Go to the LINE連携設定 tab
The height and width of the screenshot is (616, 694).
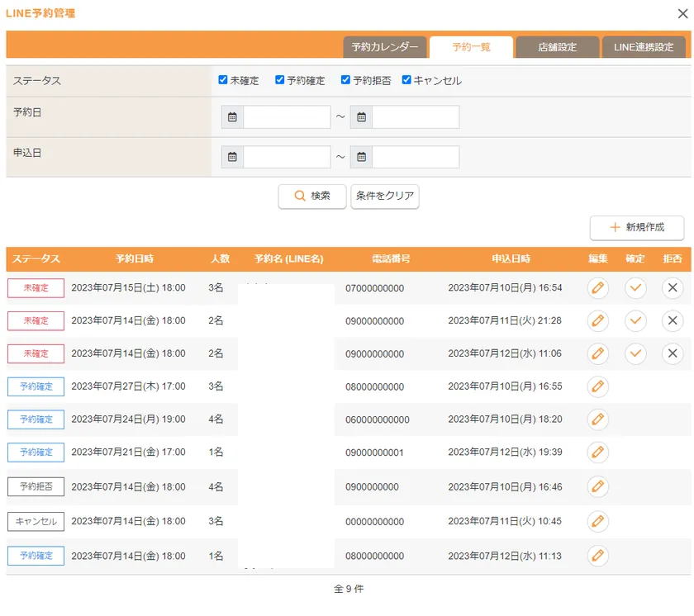point(644,47)
